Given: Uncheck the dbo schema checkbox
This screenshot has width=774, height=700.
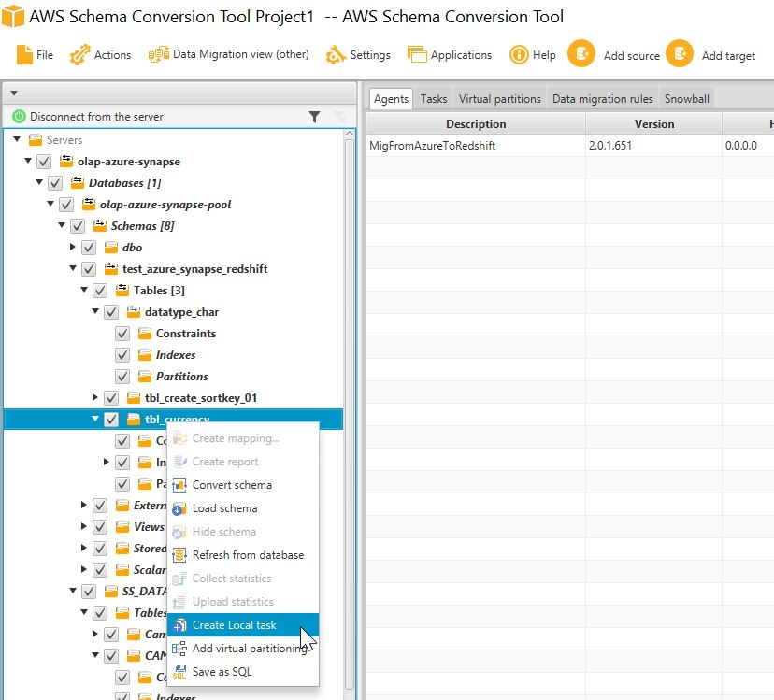Looking at the screenshot, I should tap(89, 248).
